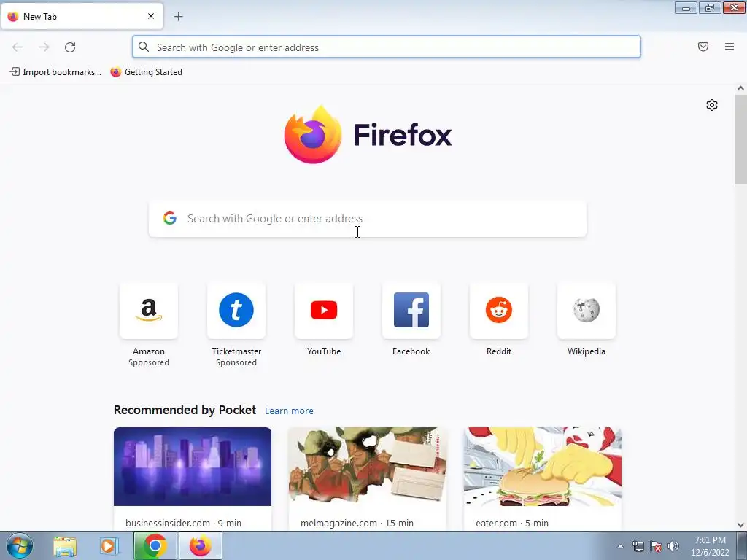Open a new tab with plus button

178,17
